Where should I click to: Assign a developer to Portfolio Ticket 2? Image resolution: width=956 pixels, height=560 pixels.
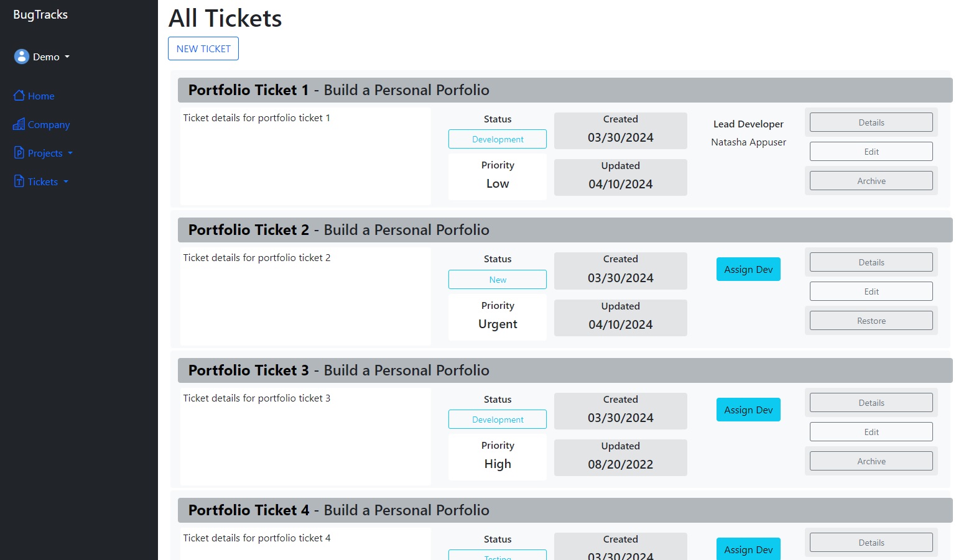click(748, 269)
